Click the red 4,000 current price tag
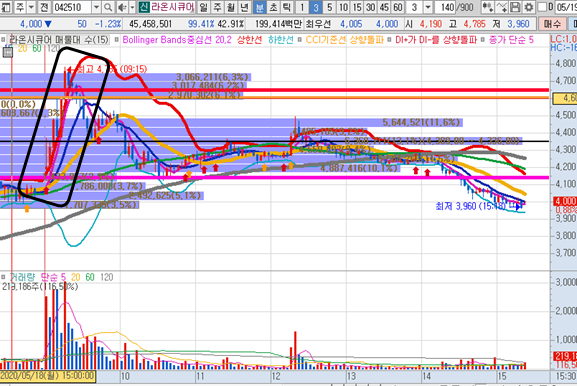The image size is (577, 386). click(565, 201)
